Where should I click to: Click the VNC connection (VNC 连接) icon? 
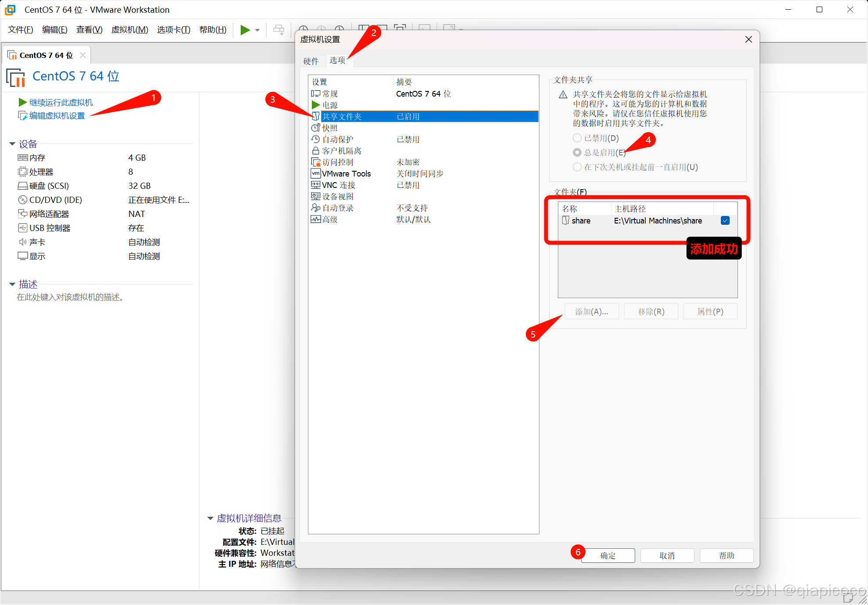pos(315,185)
